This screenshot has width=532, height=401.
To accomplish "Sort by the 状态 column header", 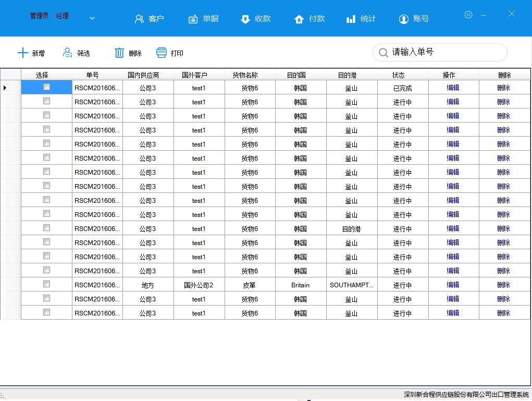I will 403,75.
